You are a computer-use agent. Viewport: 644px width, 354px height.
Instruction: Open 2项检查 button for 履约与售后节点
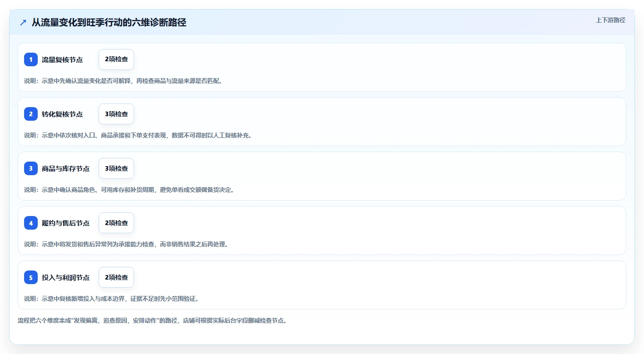click(x=116, y=223)
